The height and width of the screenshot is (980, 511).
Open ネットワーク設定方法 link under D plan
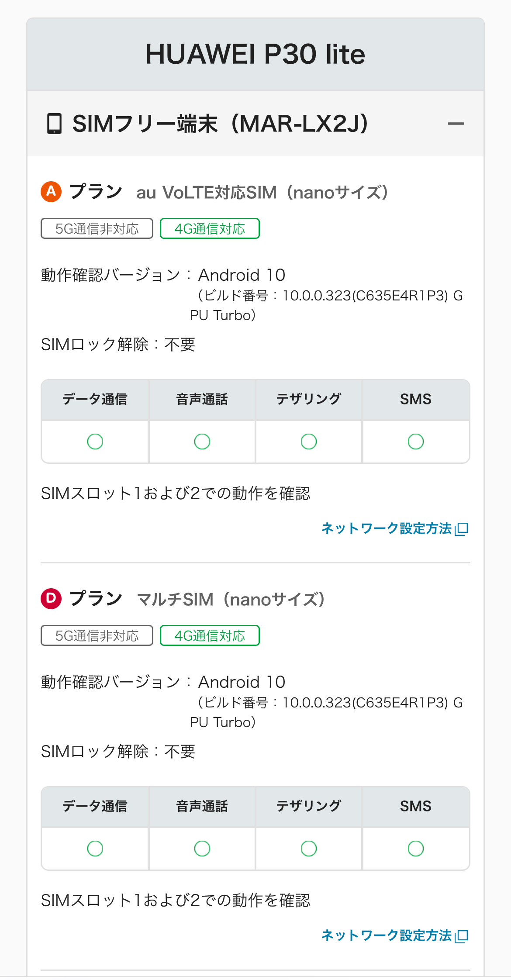click(x=386, y=935)
